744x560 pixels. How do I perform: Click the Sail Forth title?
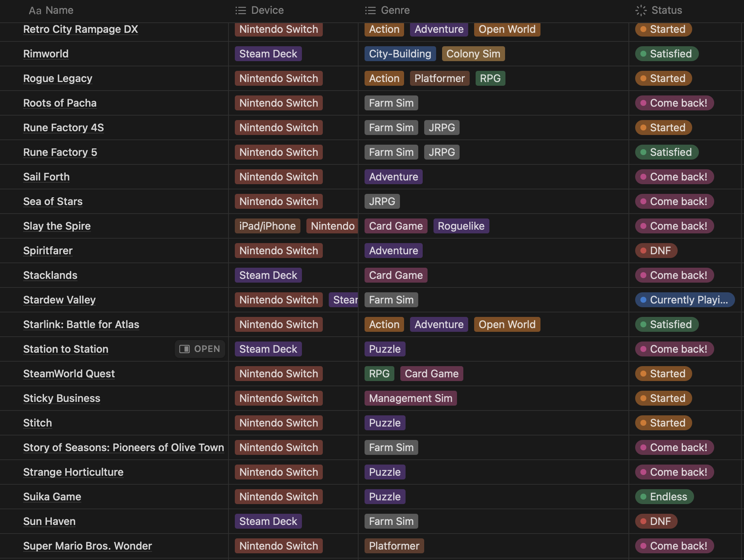46,177
